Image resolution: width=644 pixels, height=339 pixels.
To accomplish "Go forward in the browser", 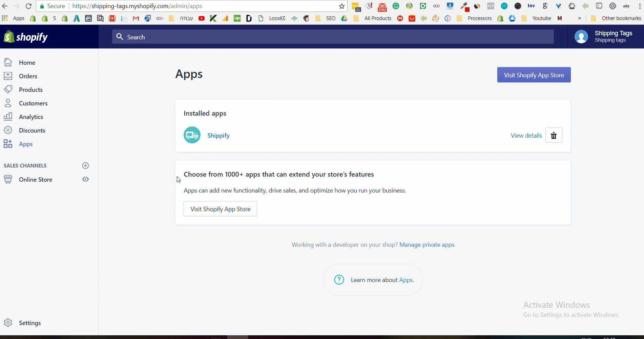I will coord(17,6).
